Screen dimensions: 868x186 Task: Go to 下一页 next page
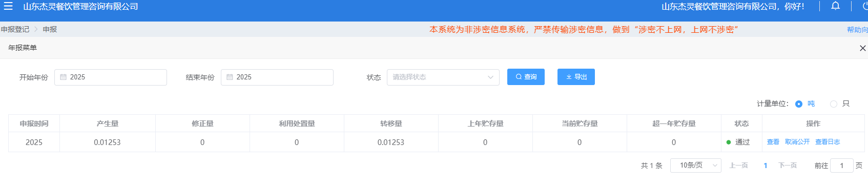coord(788,166)
